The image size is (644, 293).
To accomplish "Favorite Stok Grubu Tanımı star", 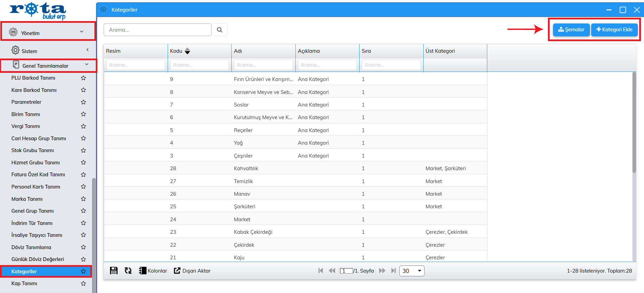I will tap(83, 150).
